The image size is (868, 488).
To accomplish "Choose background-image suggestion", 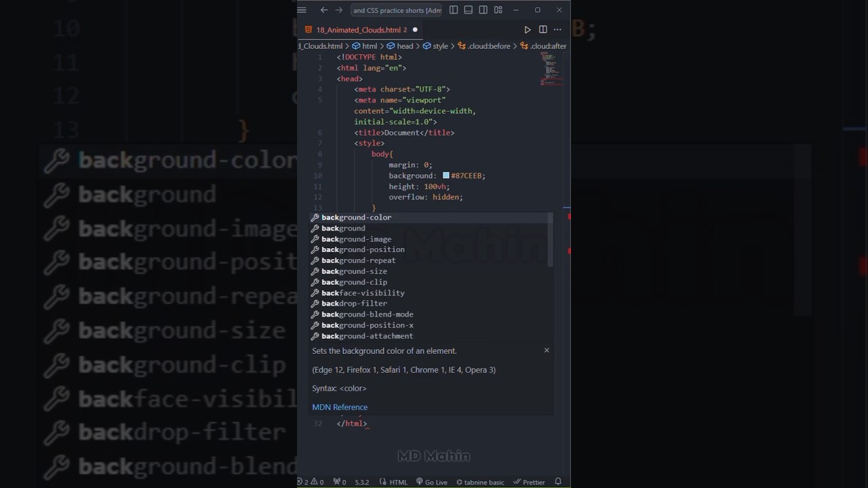I will 431,239.
